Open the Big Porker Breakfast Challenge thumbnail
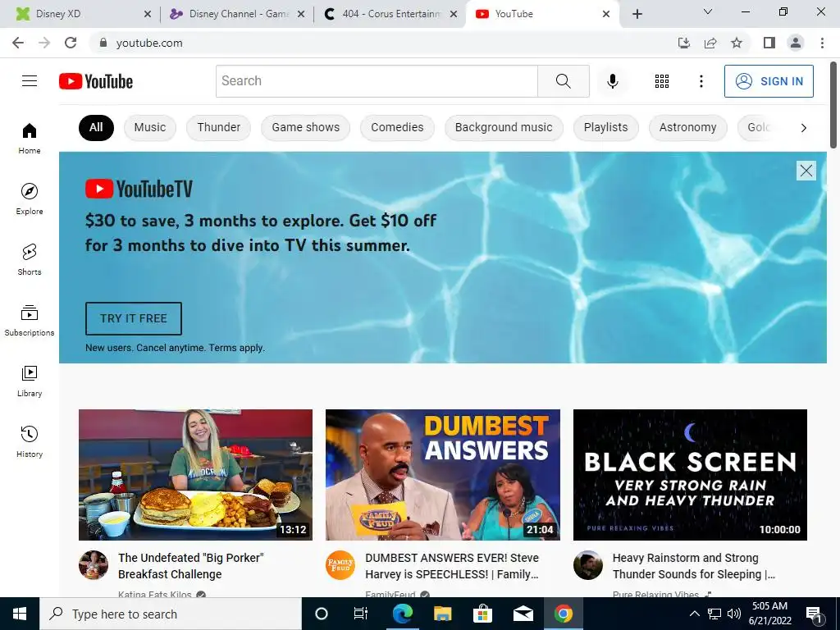 pos(195,475)
